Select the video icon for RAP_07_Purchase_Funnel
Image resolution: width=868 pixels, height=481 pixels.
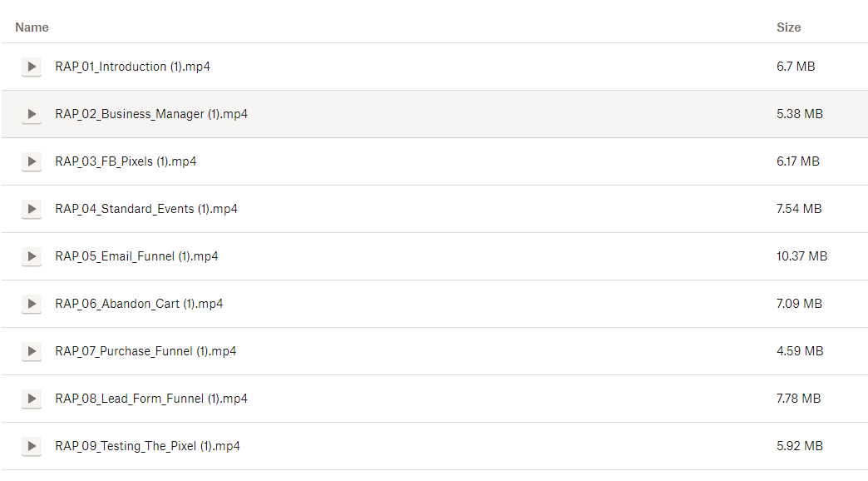32,351
